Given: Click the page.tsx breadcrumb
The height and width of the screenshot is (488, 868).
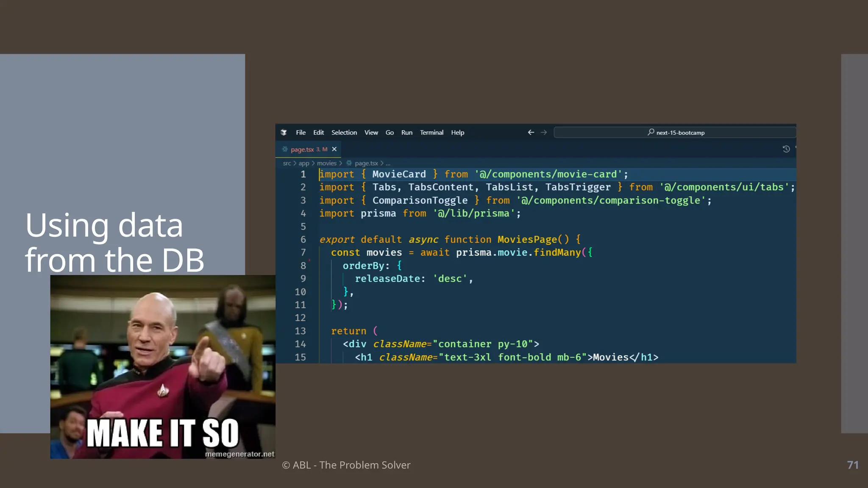Looking at the screenshot, I should pyautogui.click(x=366, y=163).
